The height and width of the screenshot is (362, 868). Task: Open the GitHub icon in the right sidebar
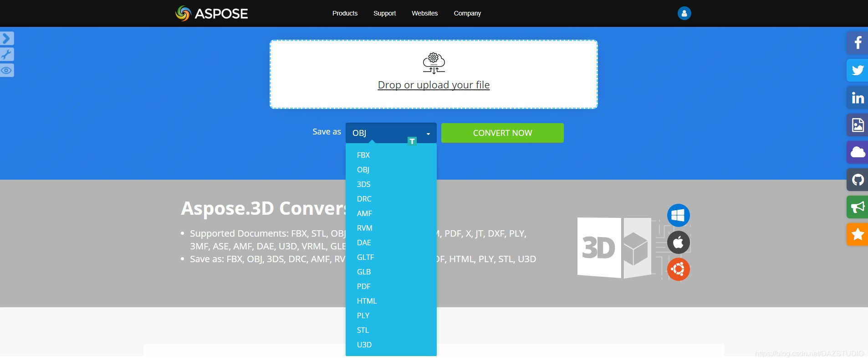pyautogui.click(x=858, y=179)
